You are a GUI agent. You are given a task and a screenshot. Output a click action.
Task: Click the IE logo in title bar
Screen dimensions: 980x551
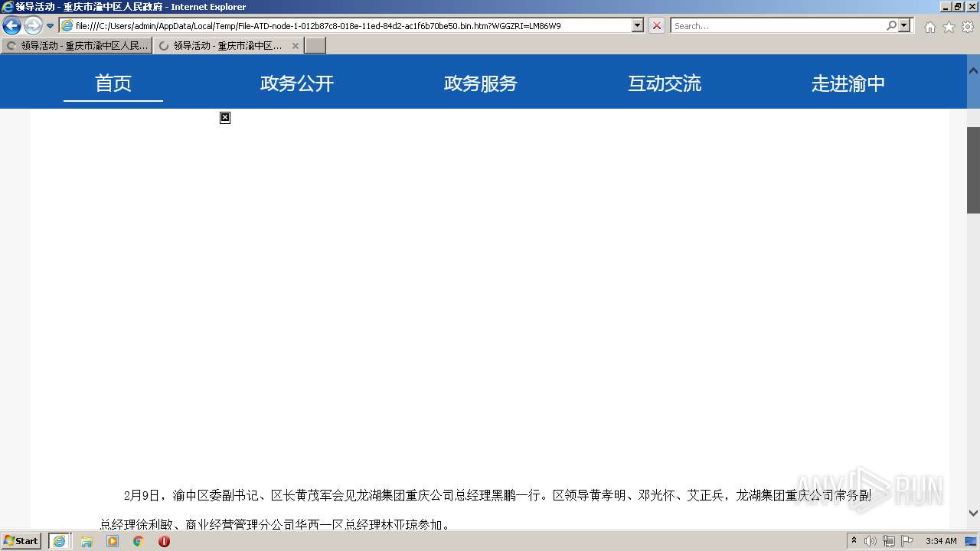pos(8,7)
